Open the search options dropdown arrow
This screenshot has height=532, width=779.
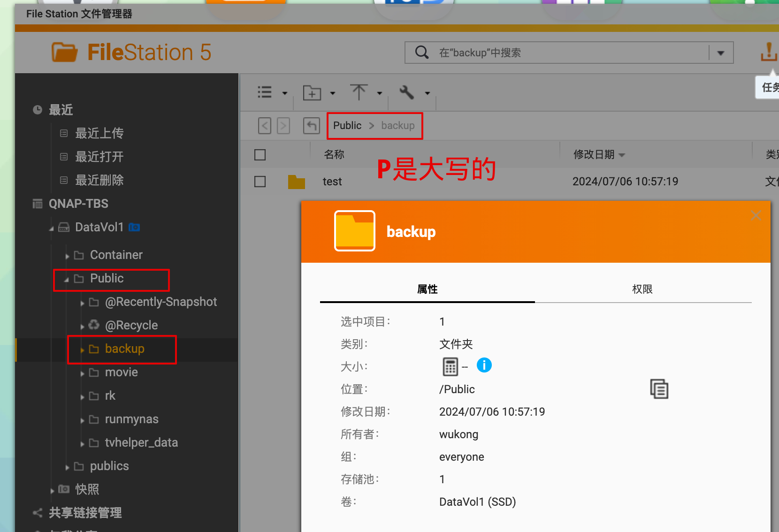click(x=721, y=53)
